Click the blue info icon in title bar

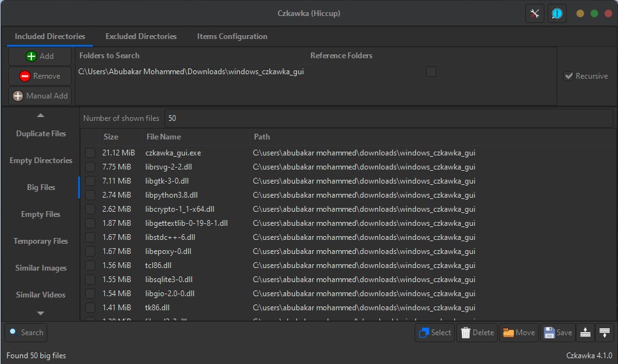557,13
